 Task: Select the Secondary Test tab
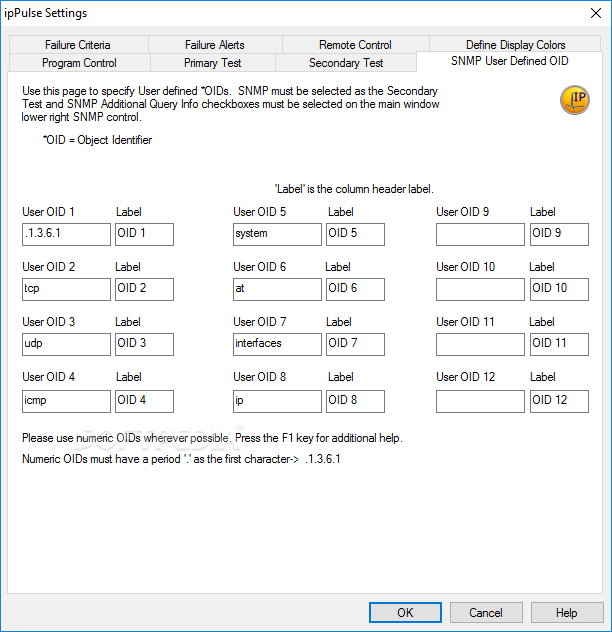tap(346, 62)
